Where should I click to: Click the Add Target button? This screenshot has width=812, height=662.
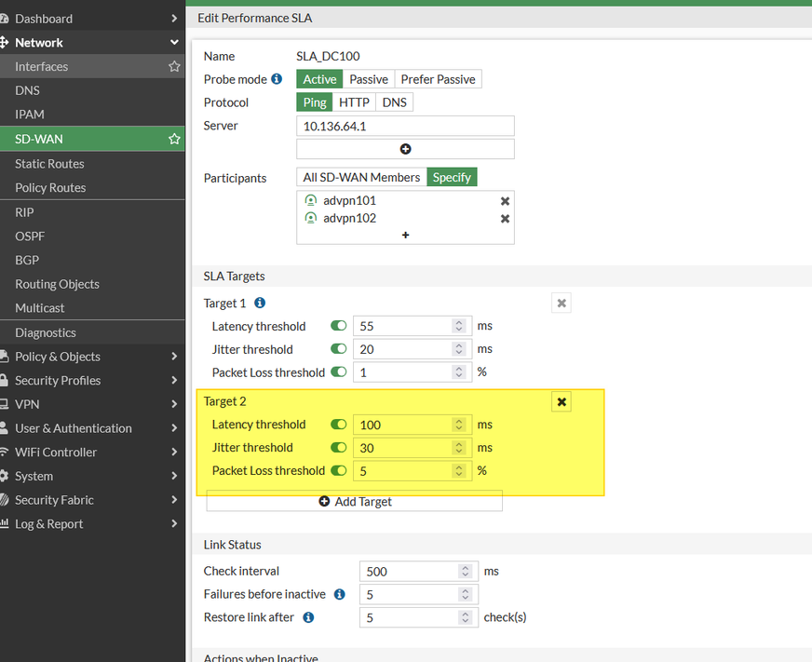(x=355, y=502)
